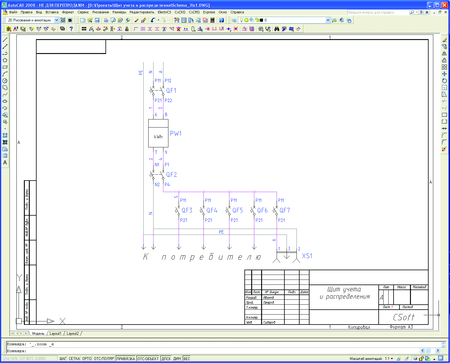
Task: Open status bar tray menu arrow
Action: pyautogui.click(x=435, y=359)
